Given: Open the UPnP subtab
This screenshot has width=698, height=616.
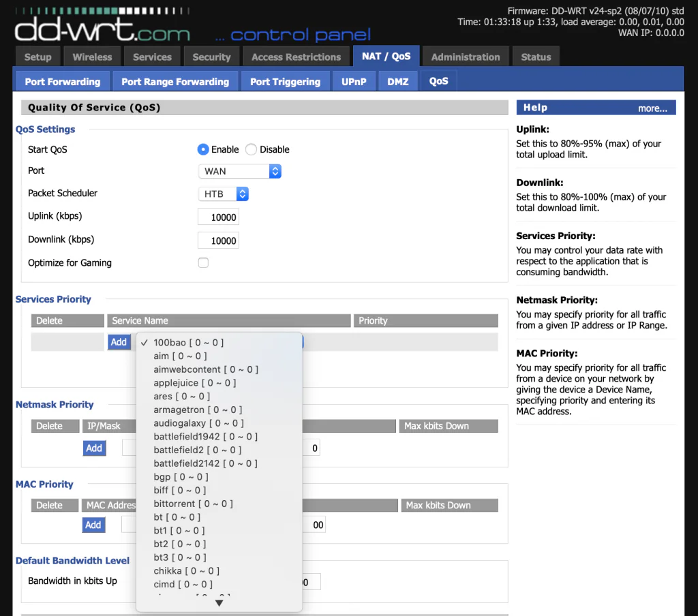Looking at the screenshot, I should [354, 82].
